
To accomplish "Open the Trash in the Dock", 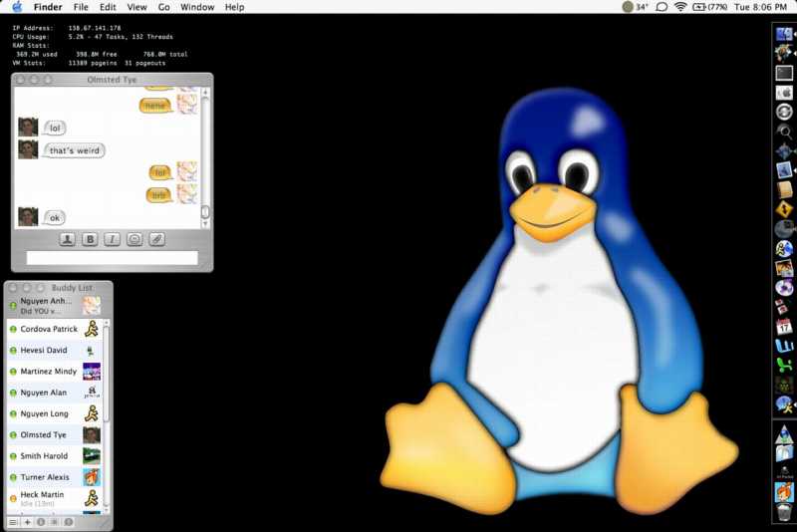I will coord(784,512).
